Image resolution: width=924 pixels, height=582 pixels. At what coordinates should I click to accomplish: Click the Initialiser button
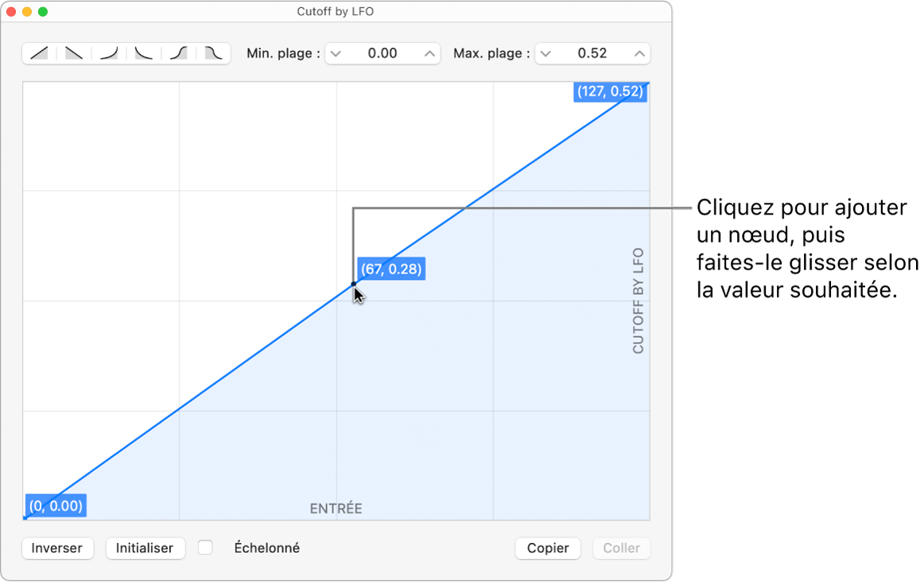(145, 548)
